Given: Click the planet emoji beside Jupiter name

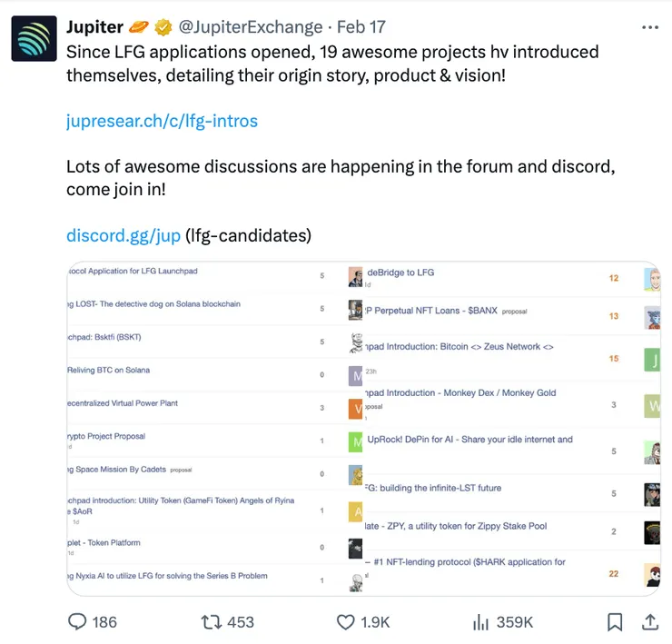Looking at the screenshot, I should (140, 27).
